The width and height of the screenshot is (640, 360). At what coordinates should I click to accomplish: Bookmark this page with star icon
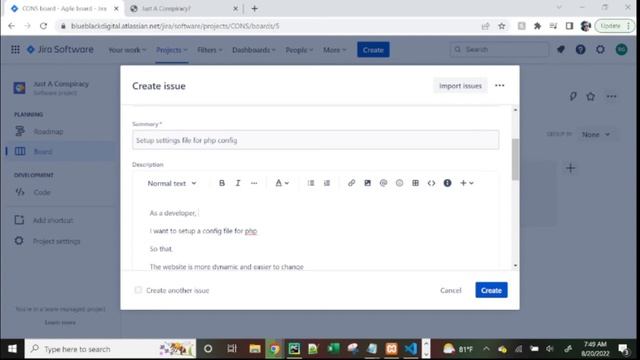[502, 26]
